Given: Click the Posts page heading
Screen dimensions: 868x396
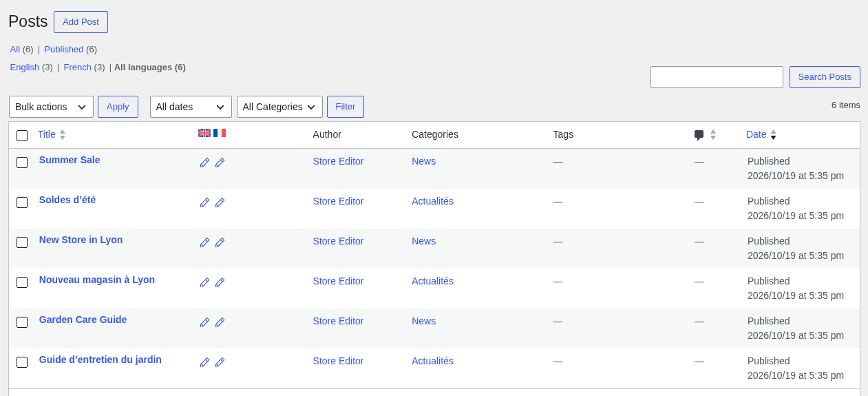Looking at the screenshot, I should [28, 21].
